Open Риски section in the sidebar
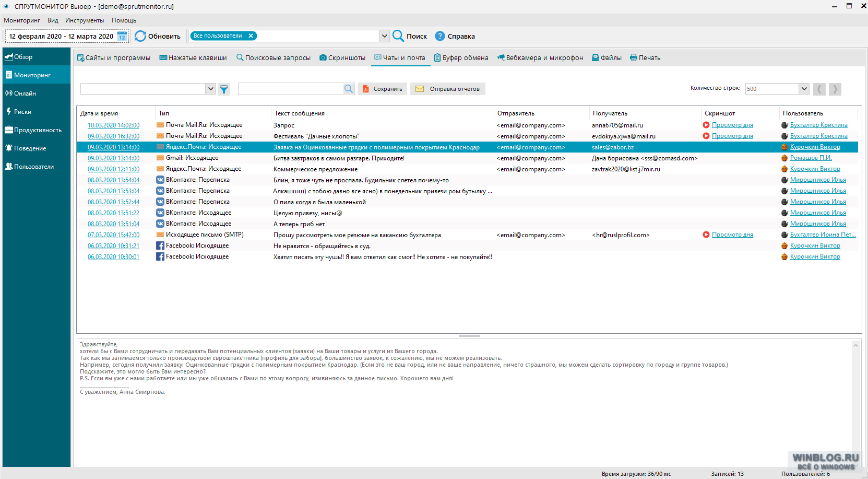Screen dimensions: 868x479 (x=37, y=112)
